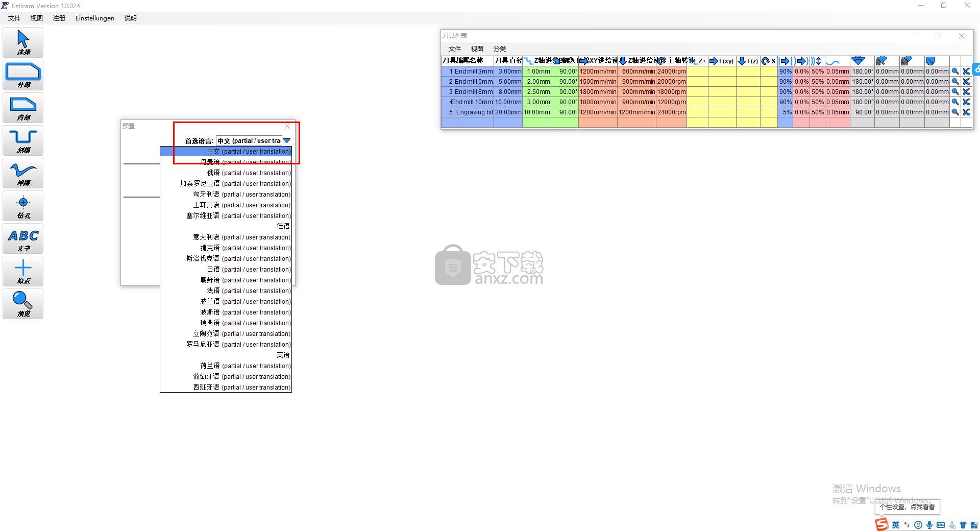
Task: Select 英语 in the language list
Action: coord(226,355)
